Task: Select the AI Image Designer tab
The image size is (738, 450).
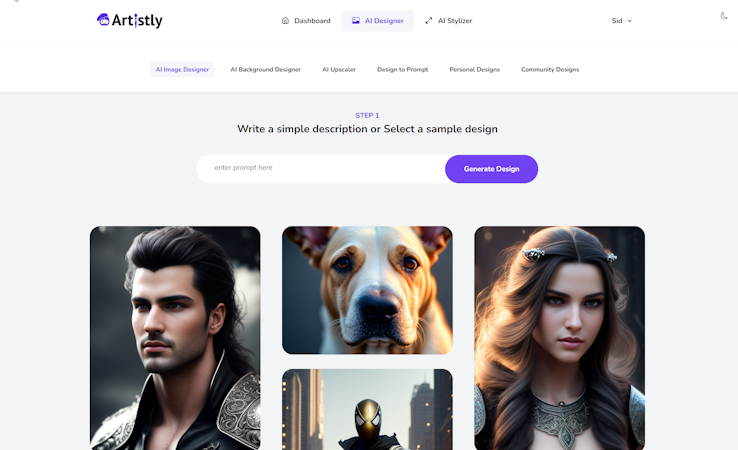Action: click(182, 69)
